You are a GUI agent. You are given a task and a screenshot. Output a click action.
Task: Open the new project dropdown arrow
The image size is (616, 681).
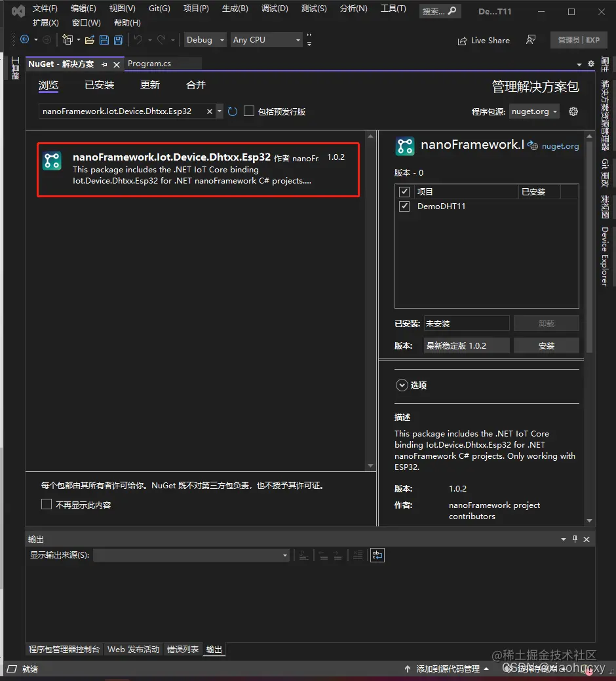click(x=79, y=40)
